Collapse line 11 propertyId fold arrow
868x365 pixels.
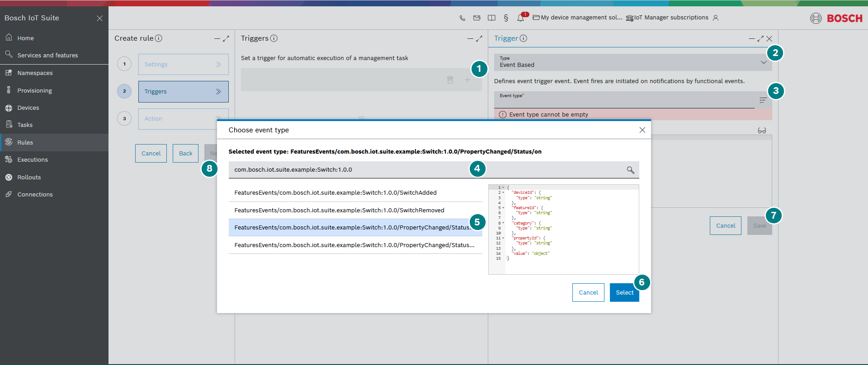pos(503,238)
